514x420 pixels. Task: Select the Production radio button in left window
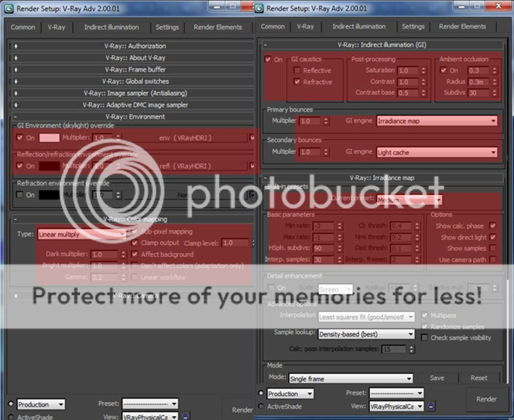(11, 403)
